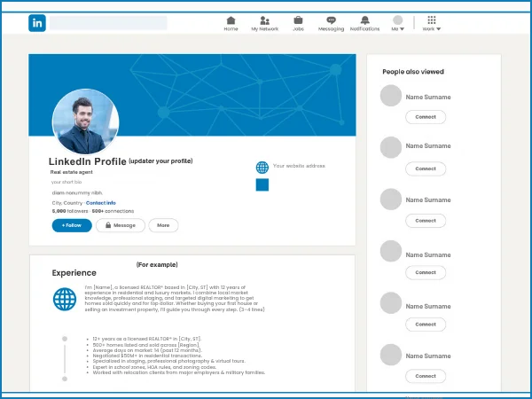
Task: Open the Contact info link
Action: (101, 203)
